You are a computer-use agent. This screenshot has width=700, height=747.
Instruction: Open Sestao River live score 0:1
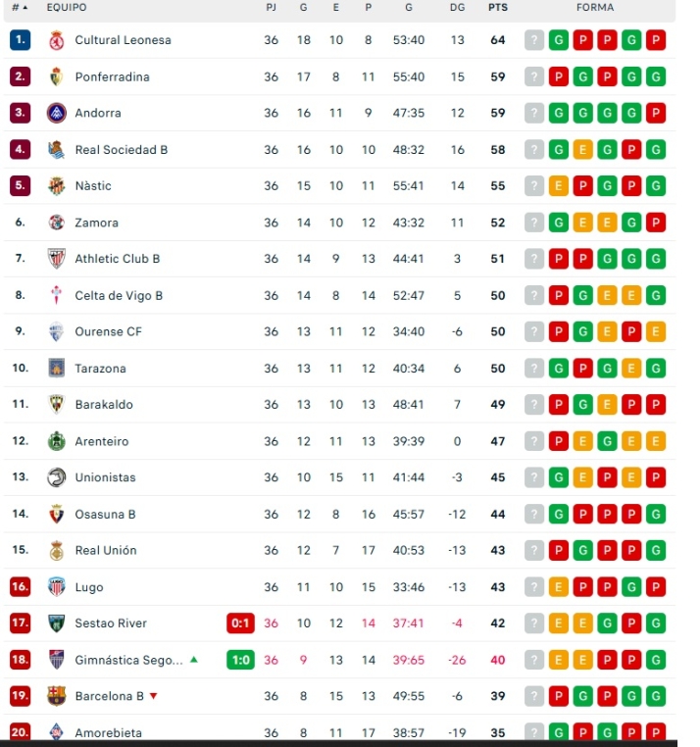[x=240, y=623]
